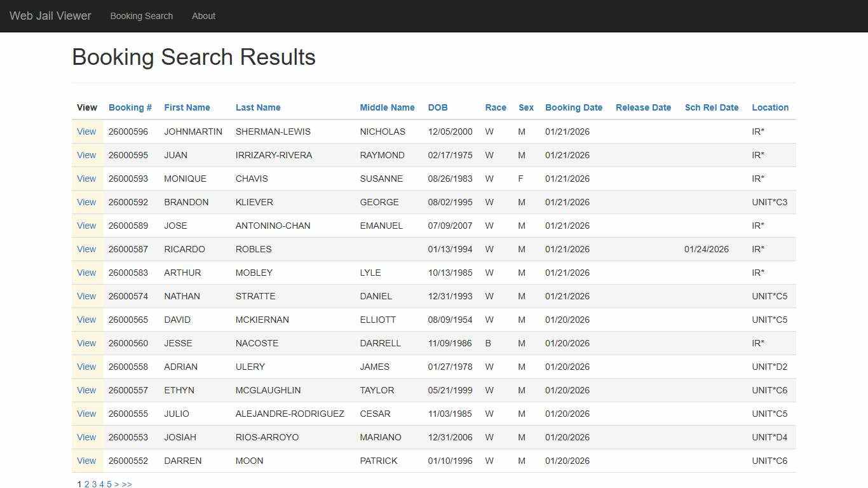View booking record for MONIQUE CHAVIS
Viewport: 868px width, 488px height.
point(86,179)
